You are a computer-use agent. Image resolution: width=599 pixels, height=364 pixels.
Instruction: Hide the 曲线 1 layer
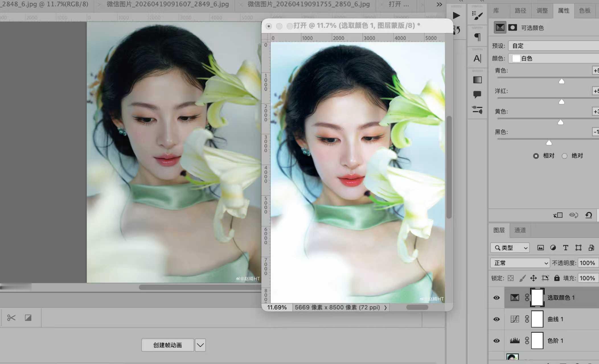point(497,319)
